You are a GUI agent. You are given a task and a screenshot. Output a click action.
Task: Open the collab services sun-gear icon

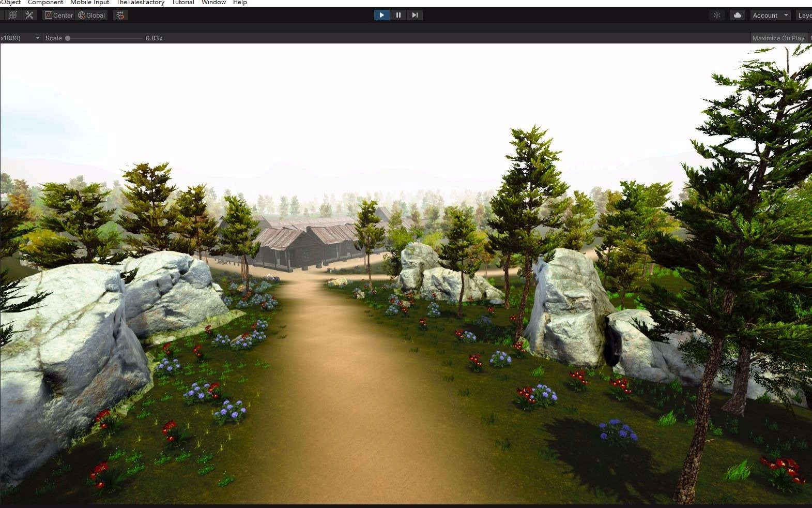click(717, 15)
